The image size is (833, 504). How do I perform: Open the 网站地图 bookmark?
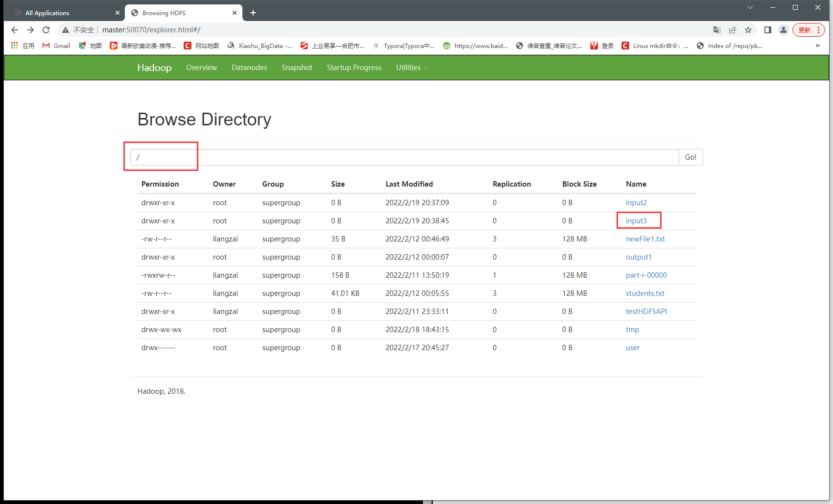click(201, 46)
